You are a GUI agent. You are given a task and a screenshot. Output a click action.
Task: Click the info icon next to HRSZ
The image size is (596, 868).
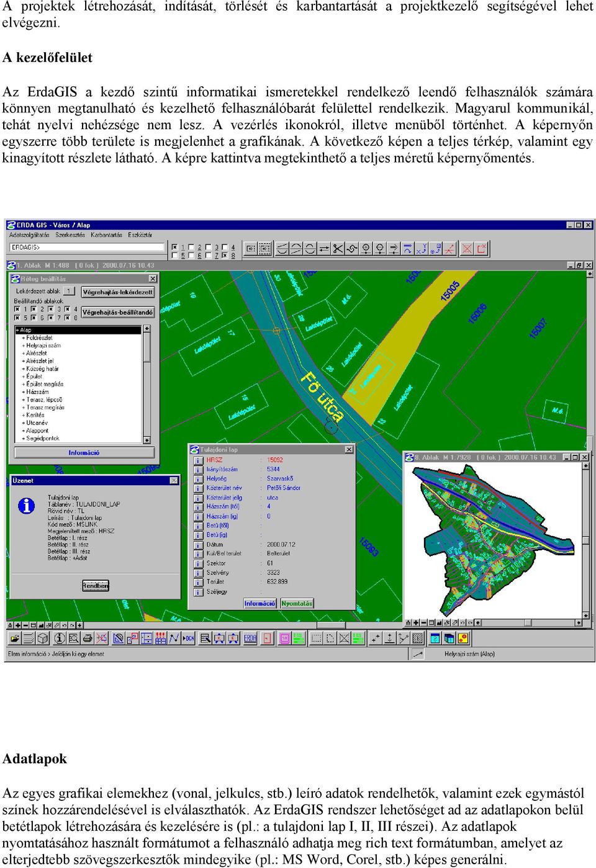click(198, 460)
